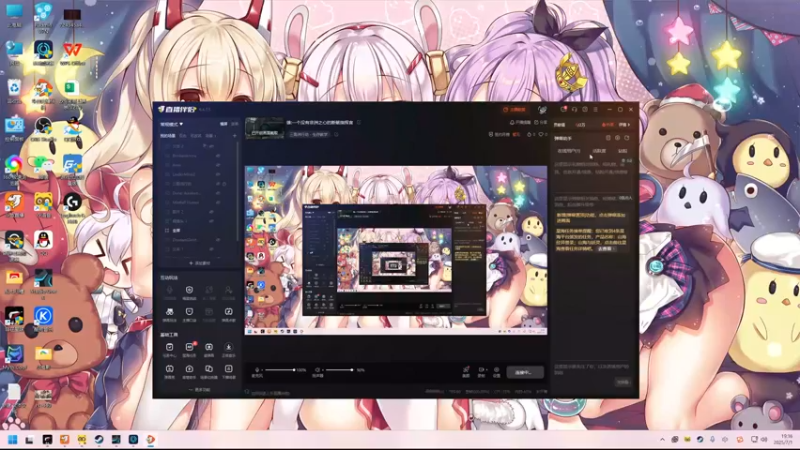Image resolution: width=800 pixels, height=450 pixels.
Task: Adjust the microphone volume slider
Action: [280, 370]
